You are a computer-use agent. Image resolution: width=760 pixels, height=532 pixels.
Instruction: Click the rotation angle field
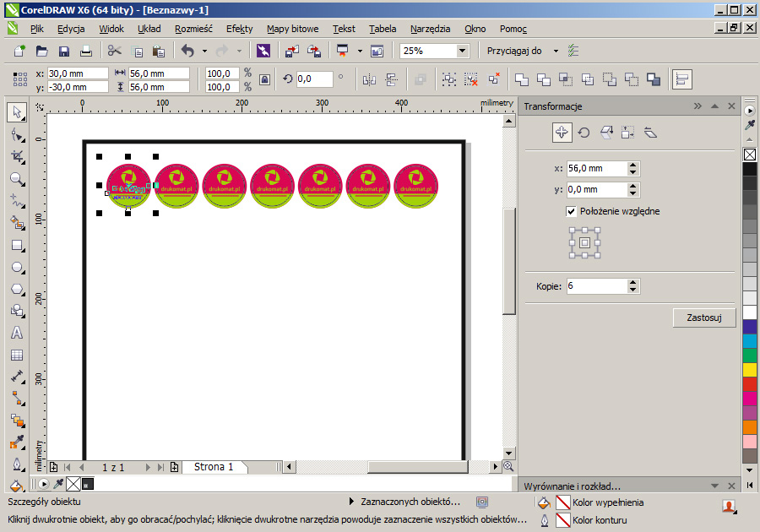click(315, 79)
